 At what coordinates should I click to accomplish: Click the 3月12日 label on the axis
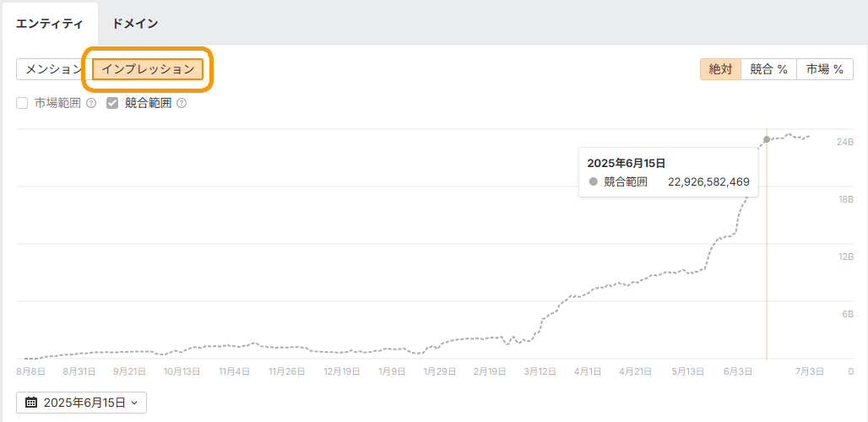tap(539, 371)
